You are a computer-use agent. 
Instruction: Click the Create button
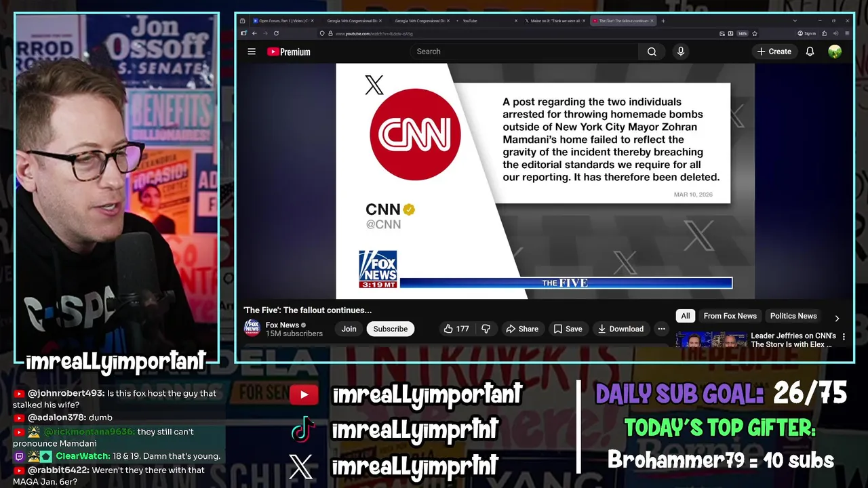(x=774, y=52)
